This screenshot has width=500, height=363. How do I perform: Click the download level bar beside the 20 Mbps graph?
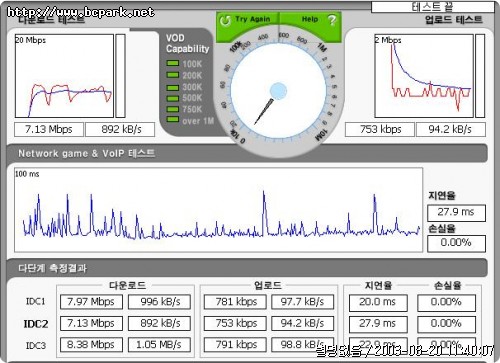(x=120, y=76)
